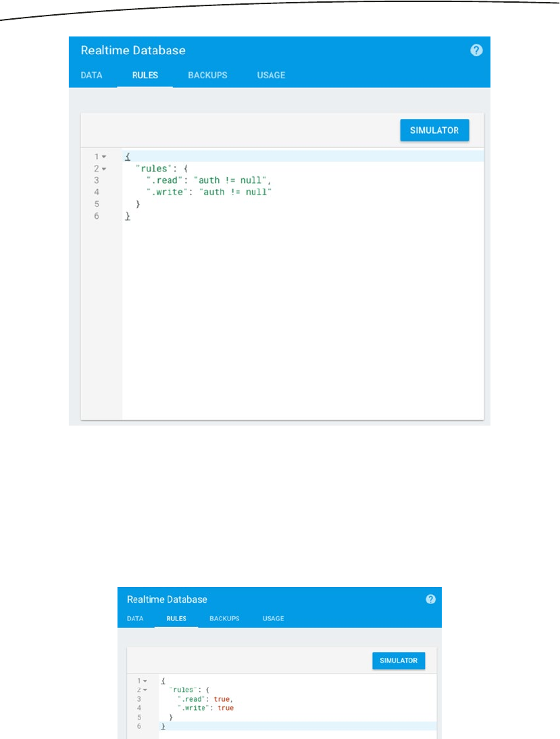
Task: Click lower panel Realtime Database title
Action: pos(167,599)
